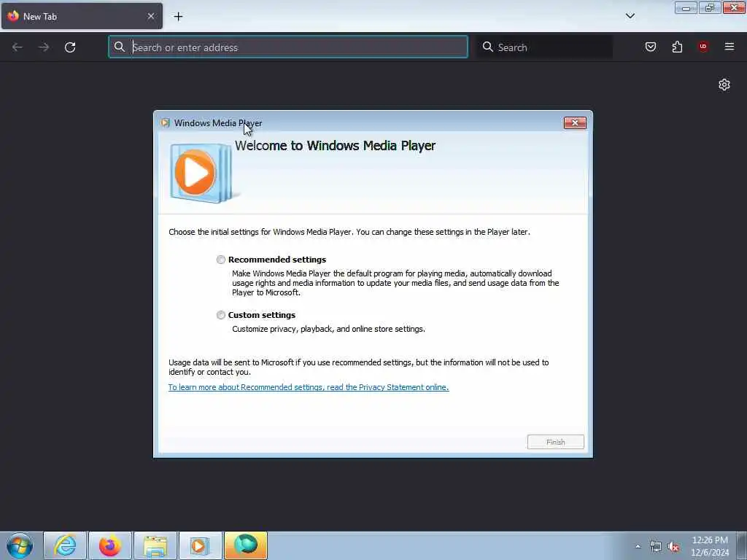Click the magnifier icon in Search box
Screen dimensions: 747x560
point(488,47)
